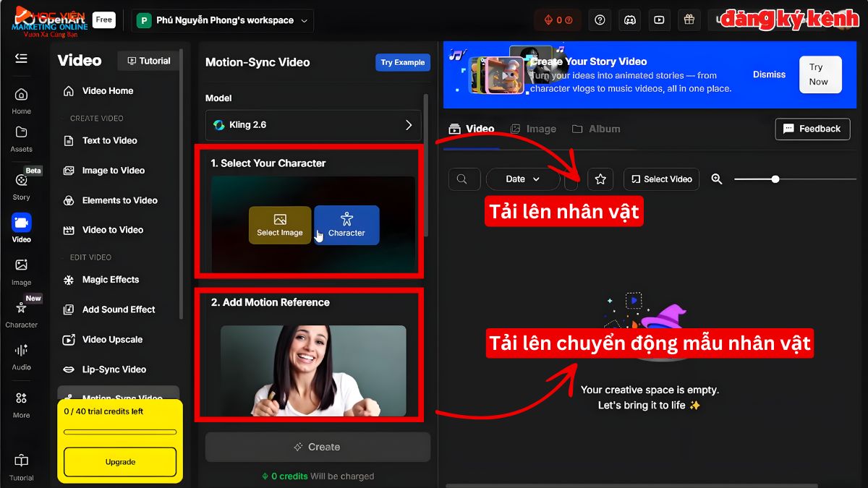This screenshot has height=488, width=868.
Task: Open the Date filter dropdown
Action: coord(522,179)
